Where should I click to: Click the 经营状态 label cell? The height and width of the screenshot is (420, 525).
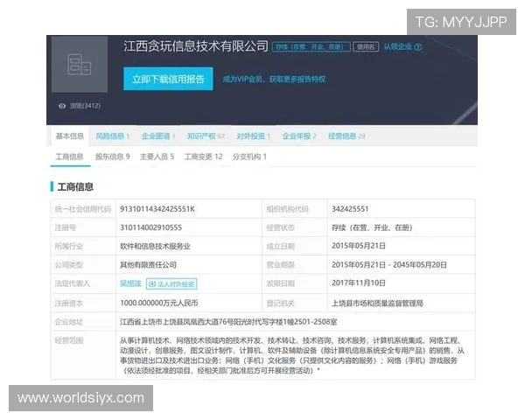coord(295,227)
